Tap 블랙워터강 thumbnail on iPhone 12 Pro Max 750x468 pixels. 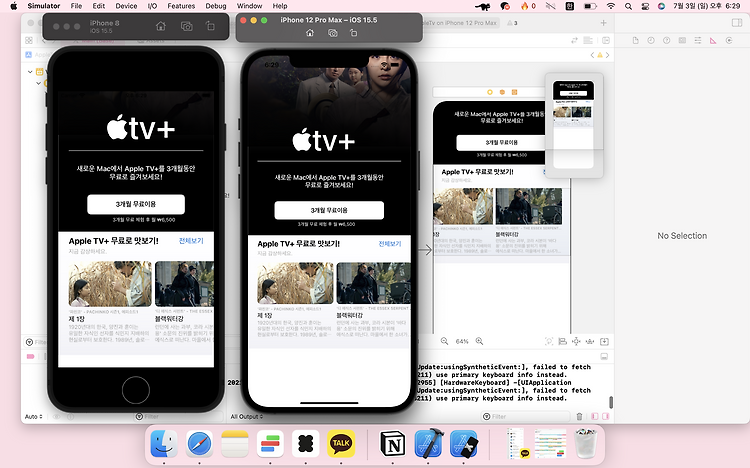[374, 283]
